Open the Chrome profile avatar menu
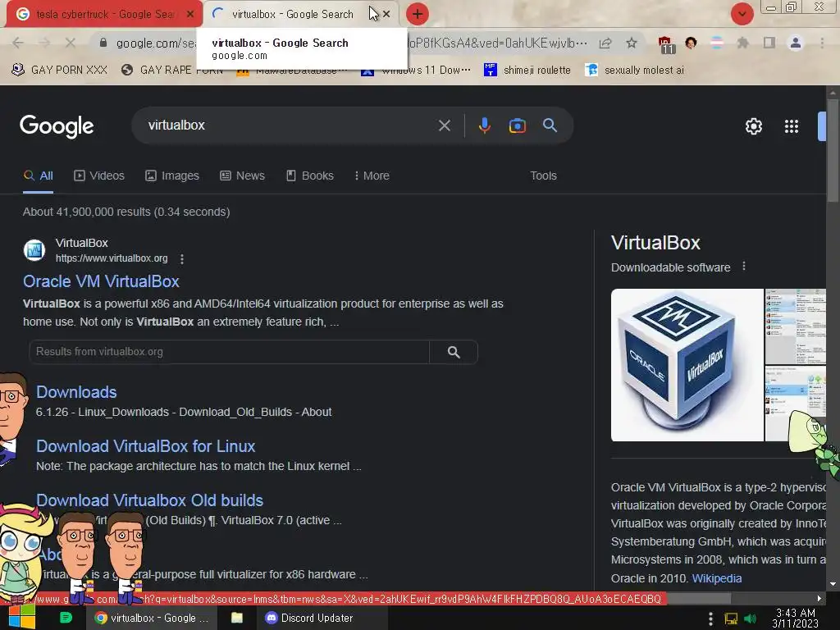 (x=796, y=43)
